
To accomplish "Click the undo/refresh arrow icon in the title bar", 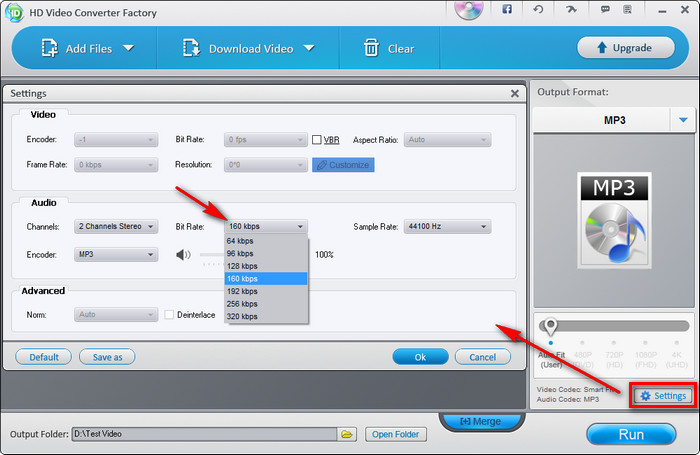I will click(538, 9).
